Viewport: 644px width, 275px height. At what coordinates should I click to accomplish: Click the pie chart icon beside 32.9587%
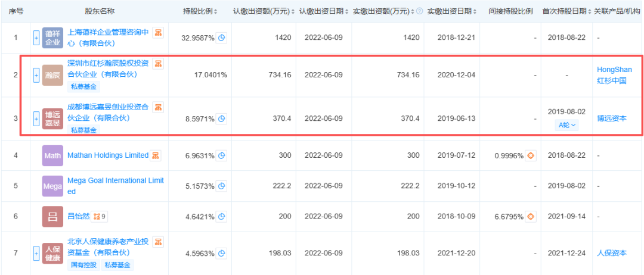[x=222, y=38]
